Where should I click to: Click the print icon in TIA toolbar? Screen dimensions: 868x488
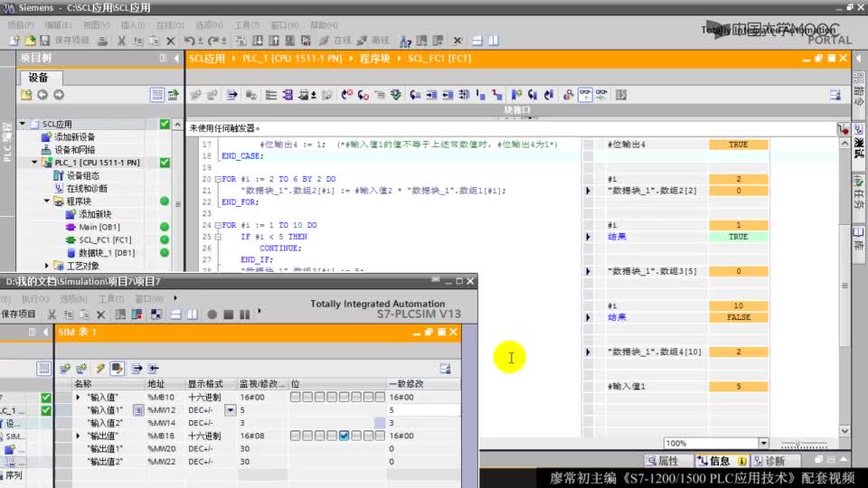[x=102, y=41]
